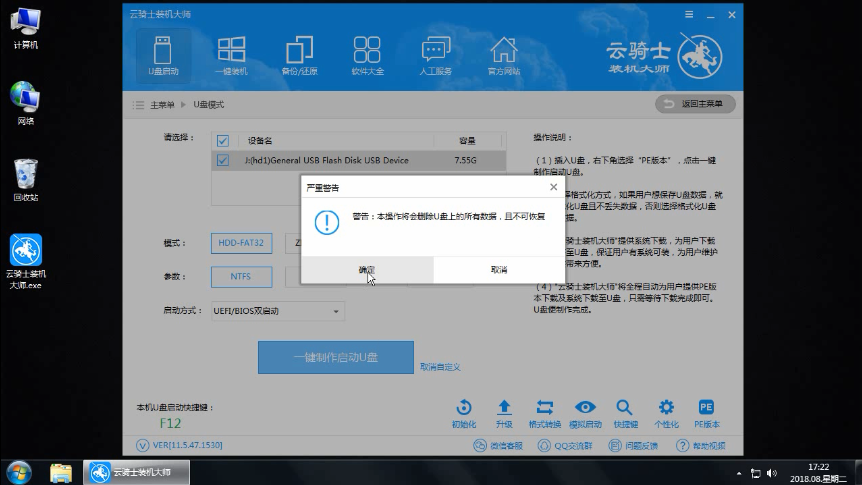Image resolution: width=862 pixels, height=485 pixels.
Task: Select 云骑士装机大师.exe desktop icon
Action: (x=25, y=262)
